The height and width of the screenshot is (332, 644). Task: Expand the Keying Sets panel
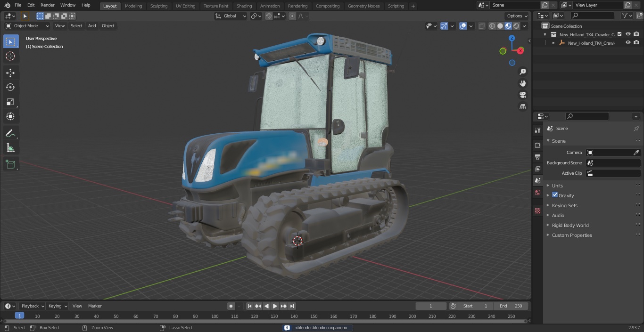564,205
